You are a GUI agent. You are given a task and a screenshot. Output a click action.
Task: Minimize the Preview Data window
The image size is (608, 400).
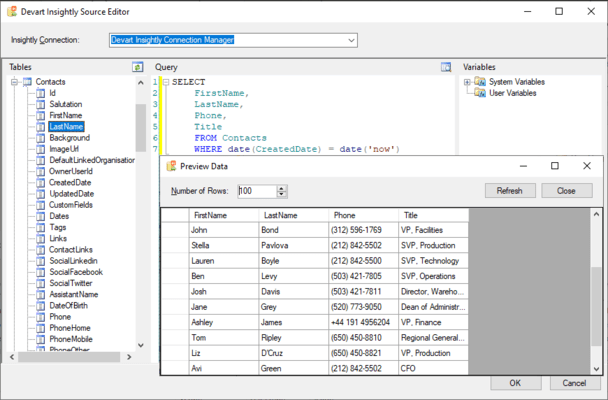pos(523,166)
